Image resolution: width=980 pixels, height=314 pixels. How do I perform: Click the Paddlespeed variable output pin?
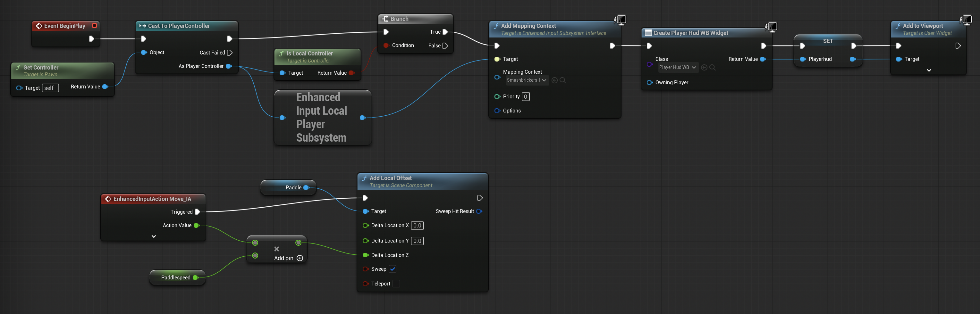(195, 277)
